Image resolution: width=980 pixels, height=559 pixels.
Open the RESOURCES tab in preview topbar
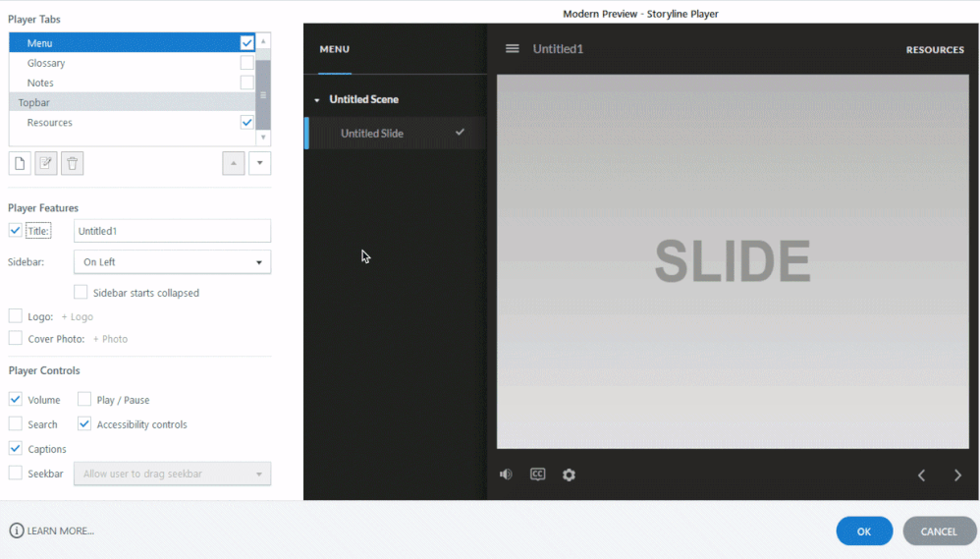[x=935, y=49]
